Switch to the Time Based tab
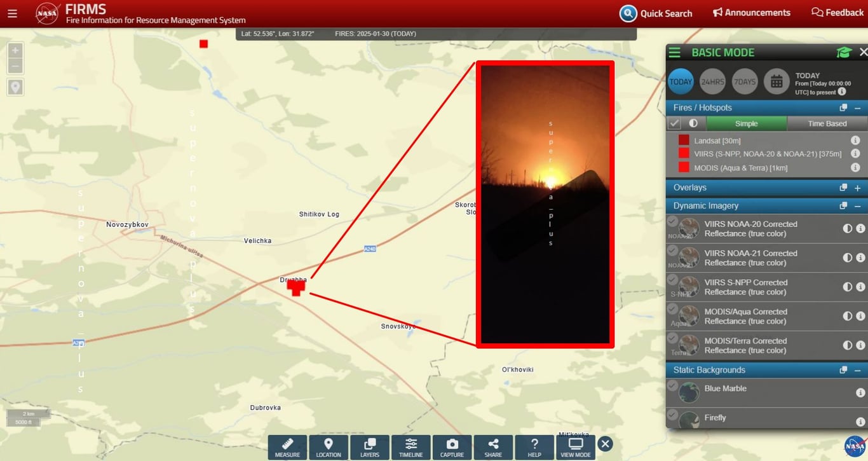This screenshot has width=868, height=461. click(x=827, y=123)
